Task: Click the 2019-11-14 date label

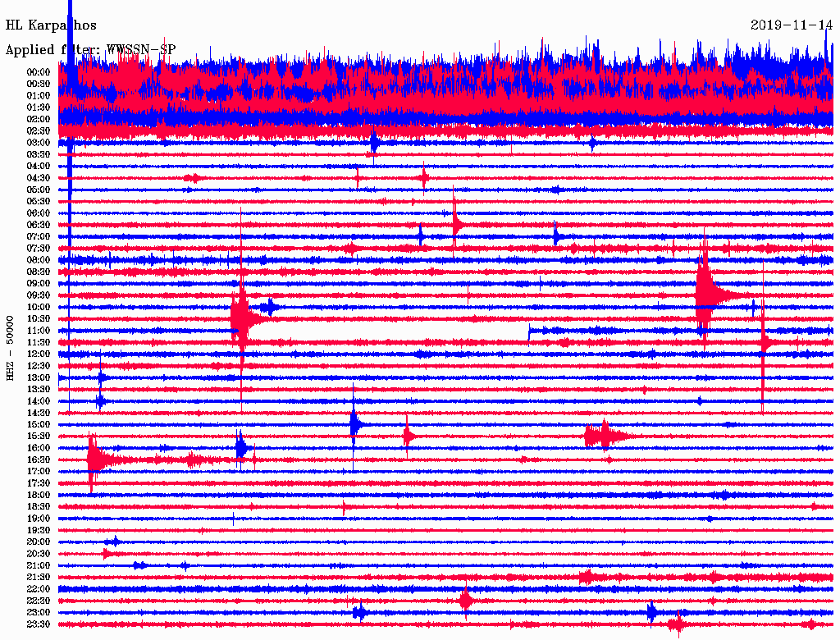Action: (792, 25)
